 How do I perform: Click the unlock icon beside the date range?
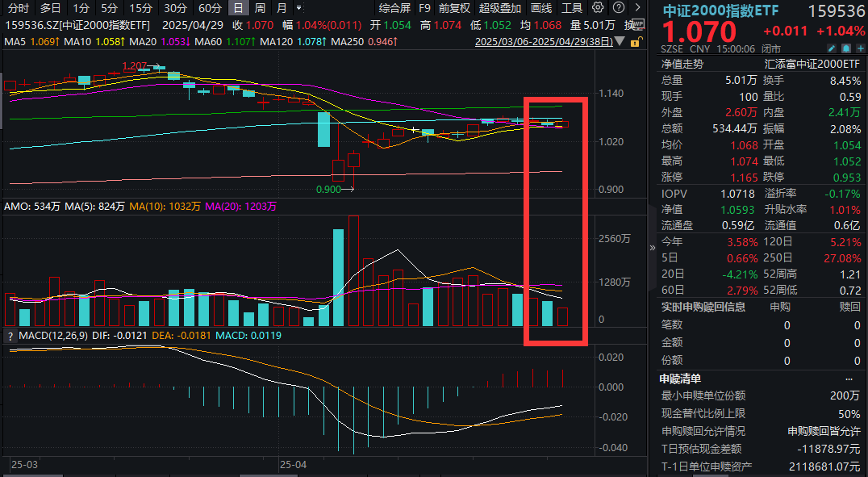(636, 43)
